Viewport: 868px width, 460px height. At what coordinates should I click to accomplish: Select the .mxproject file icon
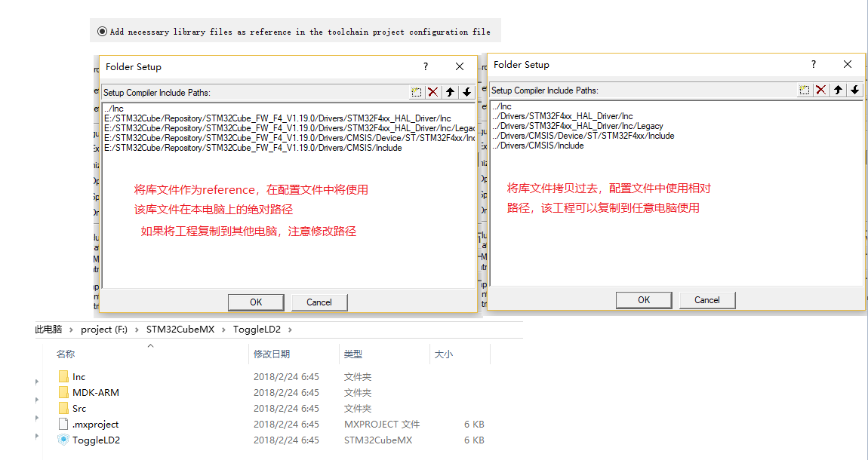coord(63,424)
